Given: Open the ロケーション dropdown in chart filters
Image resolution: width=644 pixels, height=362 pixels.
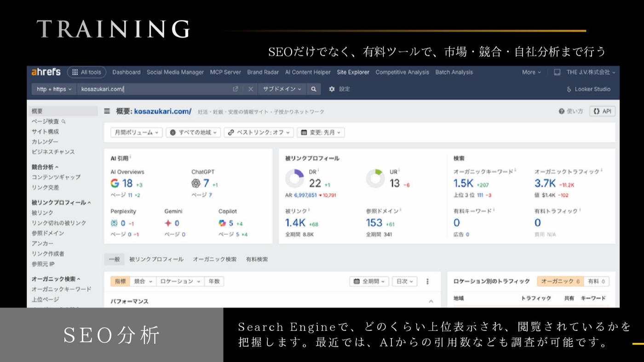Looking at the screenshot, I should tap(180, 282).
